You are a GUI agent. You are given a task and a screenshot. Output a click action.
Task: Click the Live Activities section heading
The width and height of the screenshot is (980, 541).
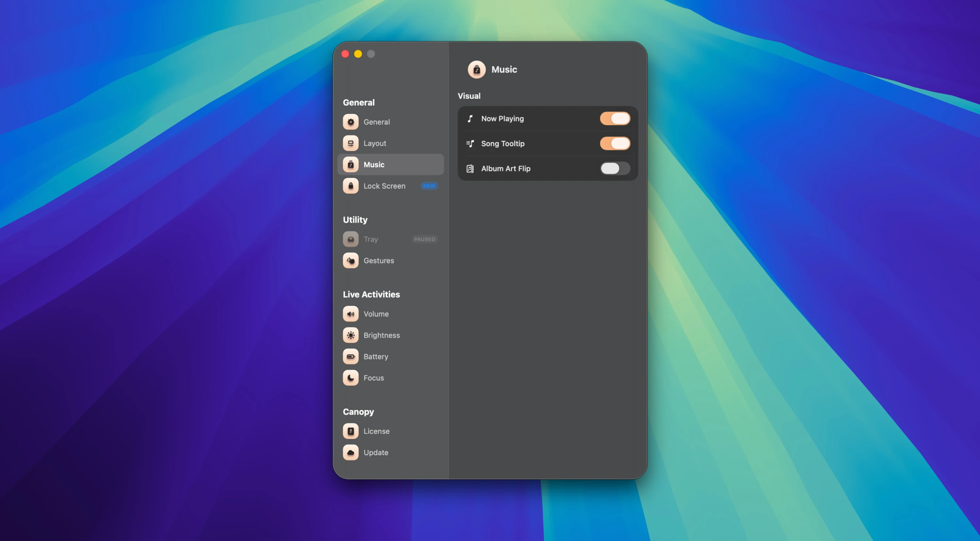371,294
